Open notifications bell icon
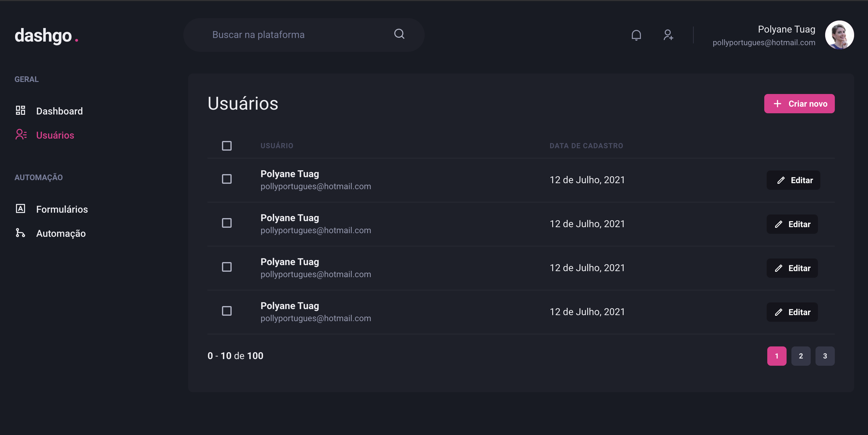 click(636, 35)
